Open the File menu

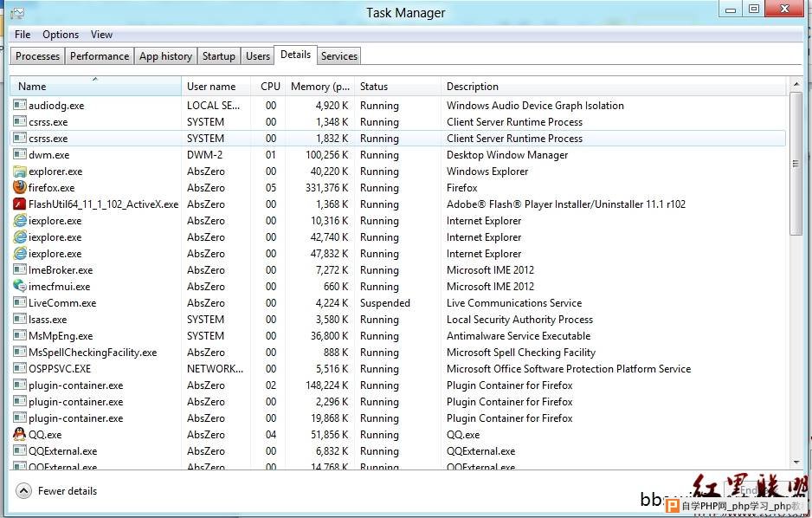23,35
